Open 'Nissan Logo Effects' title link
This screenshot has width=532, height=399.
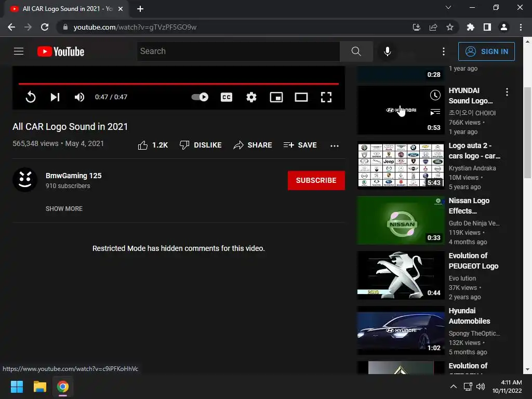[469, 206]
